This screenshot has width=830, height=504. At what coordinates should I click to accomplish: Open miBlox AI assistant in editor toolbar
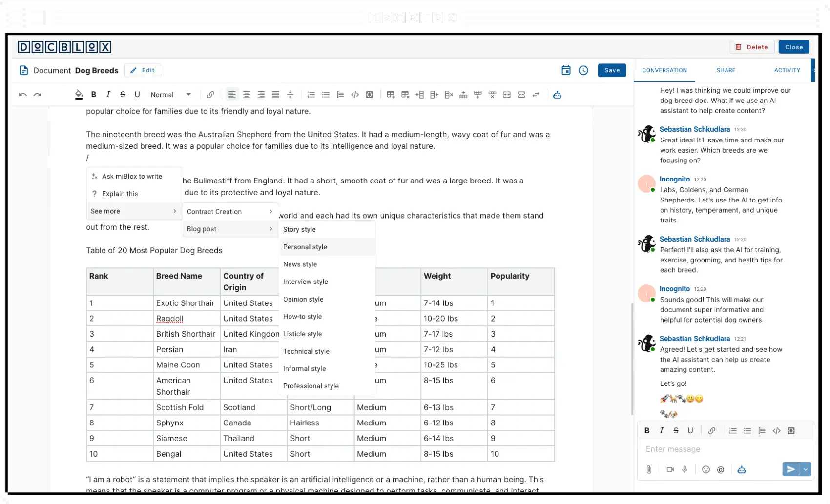click(x=557, y=95)
